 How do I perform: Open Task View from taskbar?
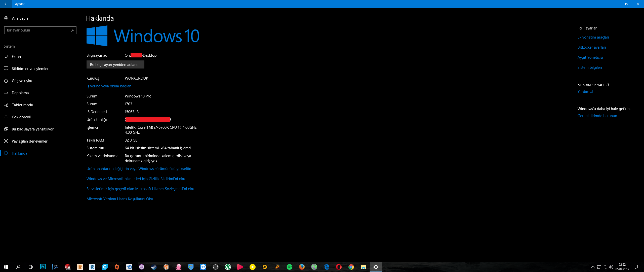[x=30, y=267]
